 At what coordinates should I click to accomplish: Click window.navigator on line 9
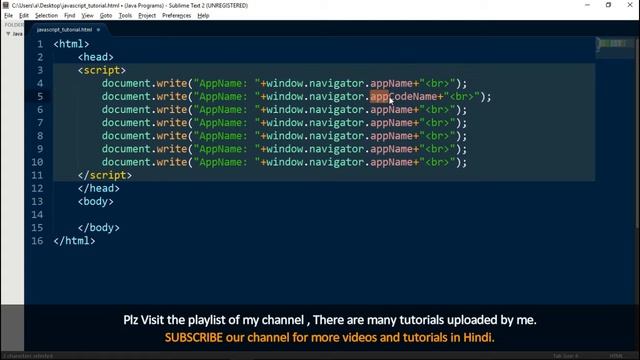315,149
